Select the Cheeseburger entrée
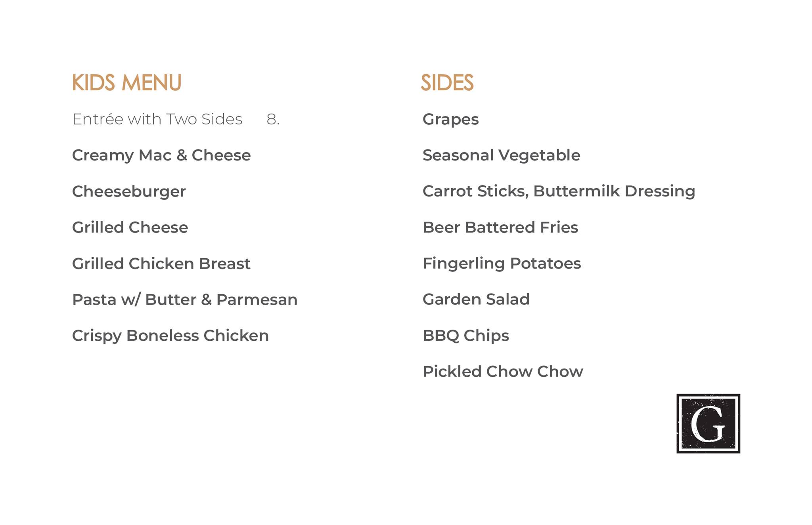This screenshot has width=812, height=525. coord(129,192)
